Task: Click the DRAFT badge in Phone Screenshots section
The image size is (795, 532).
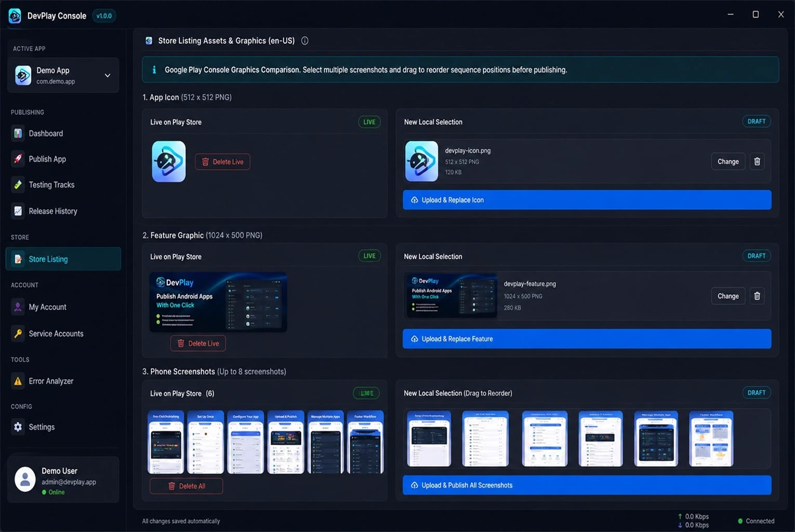Action: pos(757,393)
